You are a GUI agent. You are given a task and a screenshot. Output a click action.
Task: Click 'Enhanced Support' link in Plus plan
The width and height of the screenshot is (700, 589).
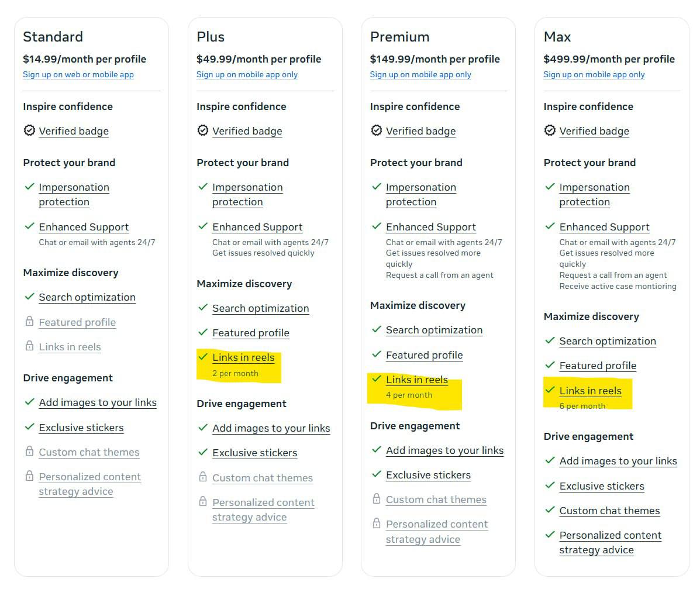click(x=257, y=227)
